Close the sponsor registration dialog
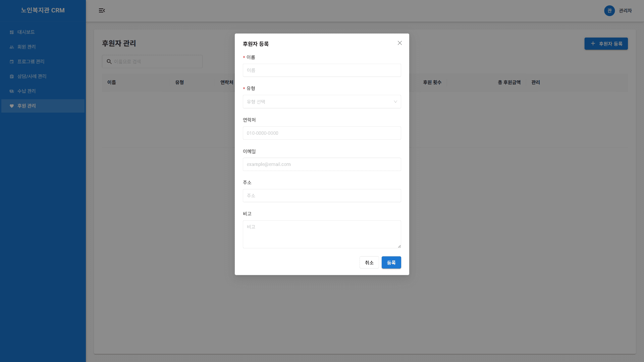The image size is (644, 362). tap(399, 43)
